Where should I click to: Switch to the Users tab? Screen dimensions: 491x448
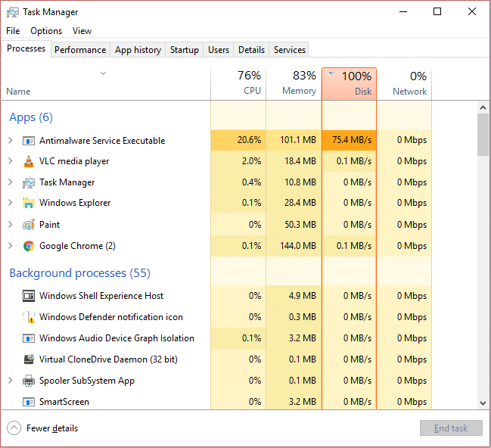pyautogui.click(x=219, y=50)
